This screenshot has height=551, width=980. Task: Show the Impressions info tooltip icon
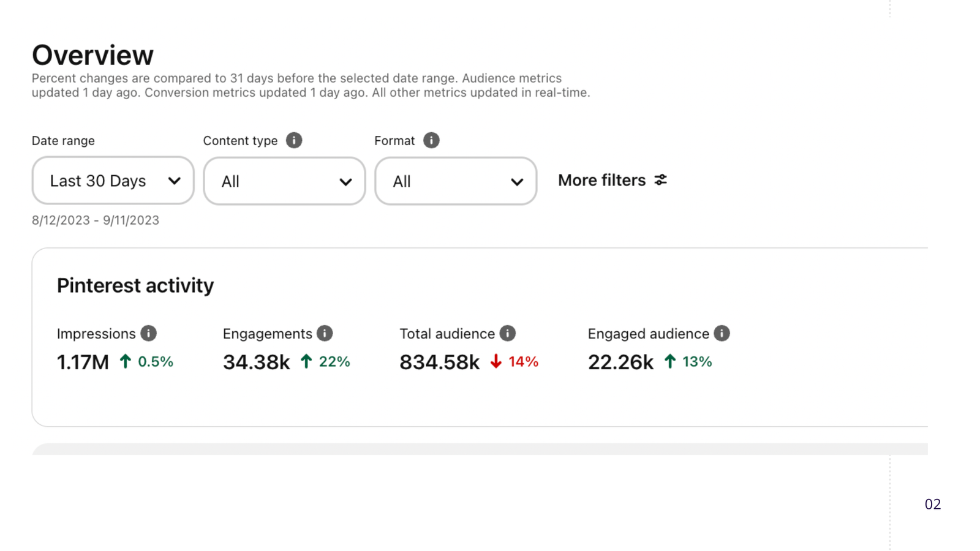point(148,333)
